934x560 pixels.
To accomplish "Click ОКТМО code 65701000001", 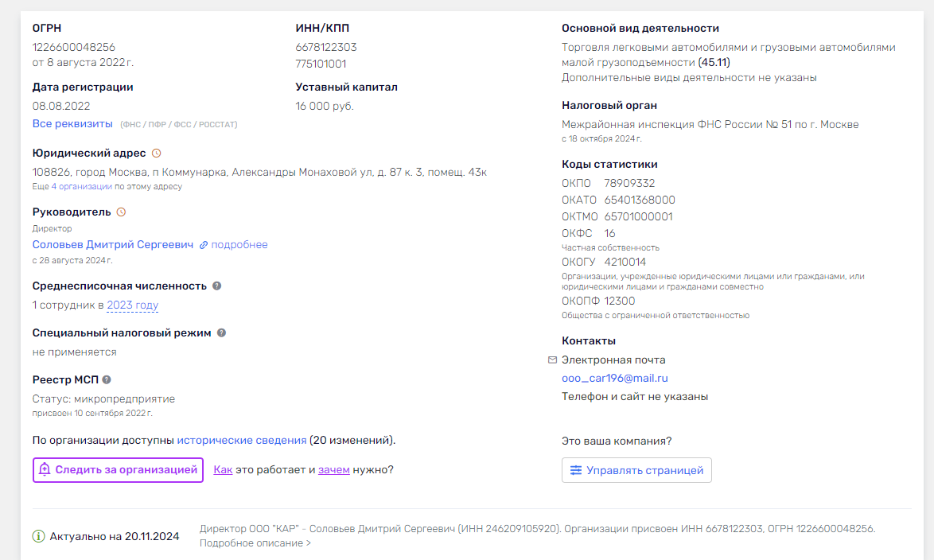I will tap(639, 217).
